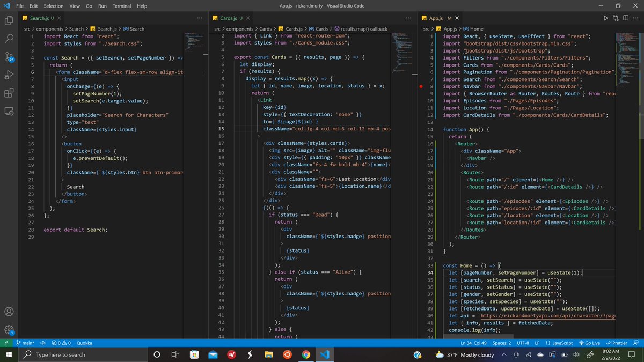Viewport: 644px width, 362px height.
Task: Open the Run menu
Action: [103, 5]
